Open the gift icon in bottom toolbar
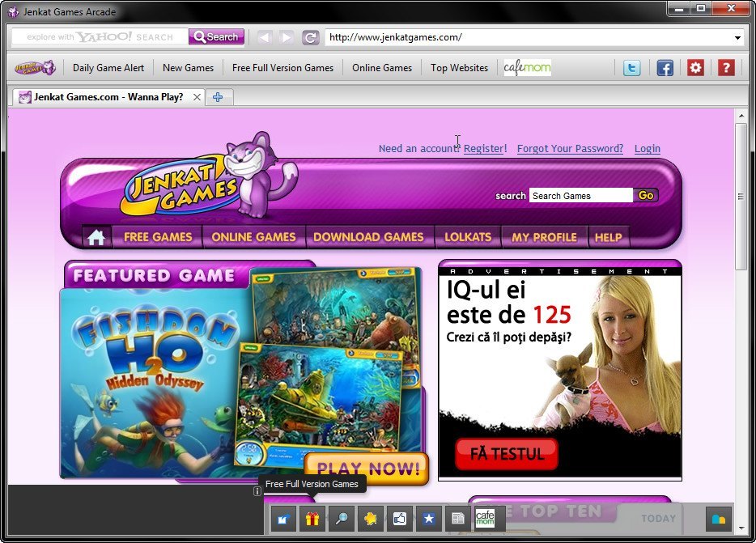 click(312, 519)
